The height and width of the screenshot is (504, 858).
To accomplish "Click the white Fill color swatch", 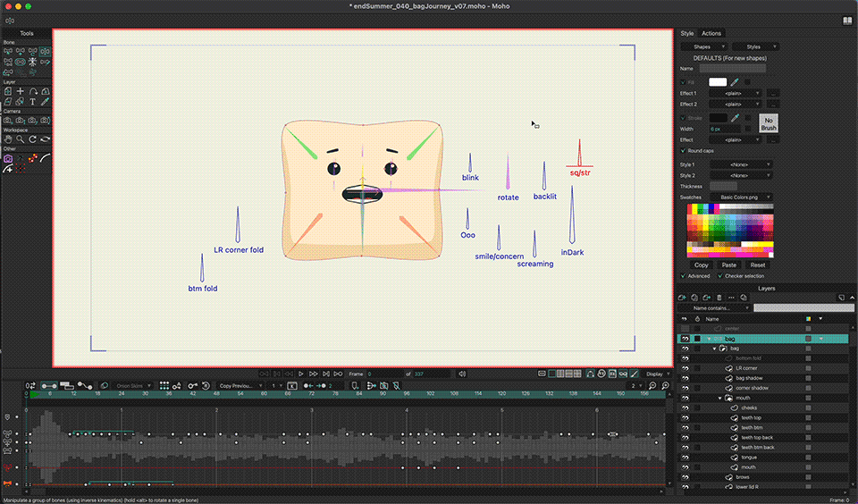I will [718, 82].
